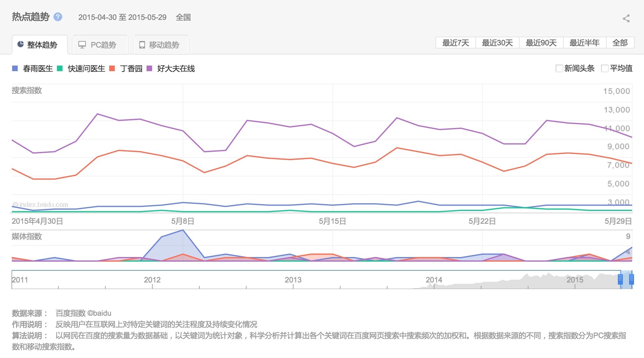Toggle the orange 丁香园 legend square
Viewport: 644px width, 358px height.
click(x=112, y=68)
